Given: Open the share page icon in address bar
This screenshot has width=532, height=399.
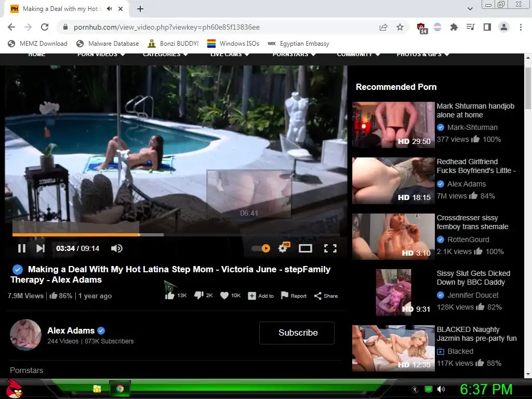Looking at the screenshot, I should click(383, 27).
